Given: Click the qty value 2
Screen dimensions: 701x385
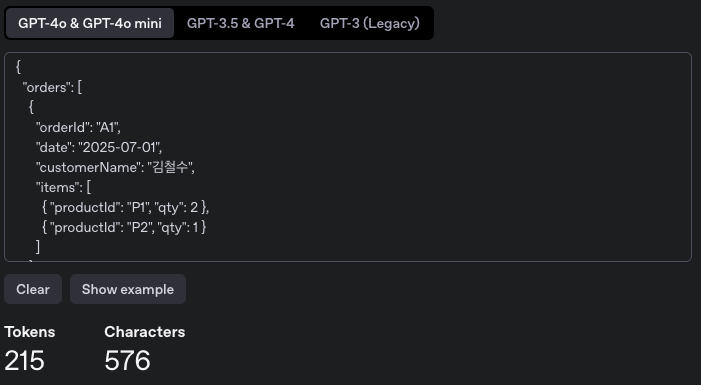Looking at the screenshot, I should [x=194, y=207].
